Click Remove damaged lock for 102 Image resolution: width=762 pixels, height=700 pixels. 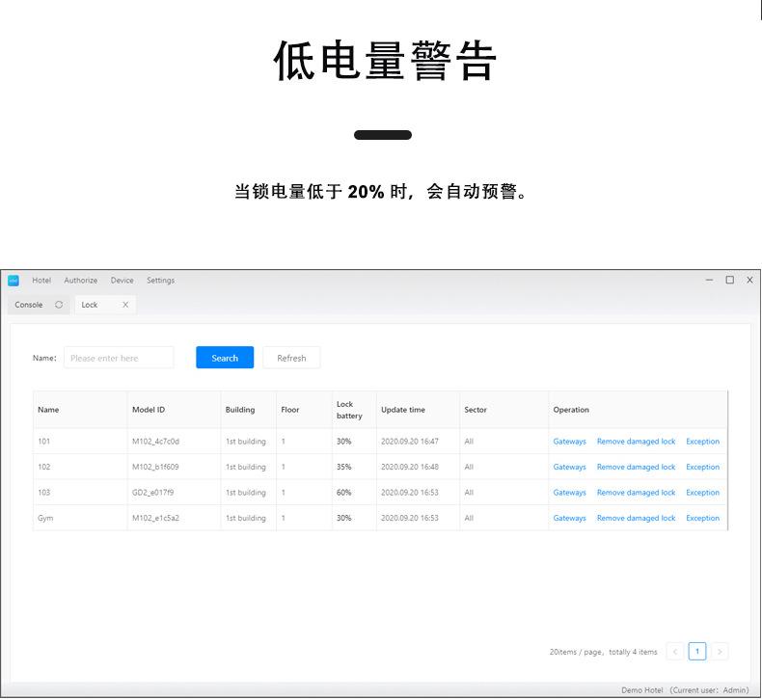coord(636,467)
